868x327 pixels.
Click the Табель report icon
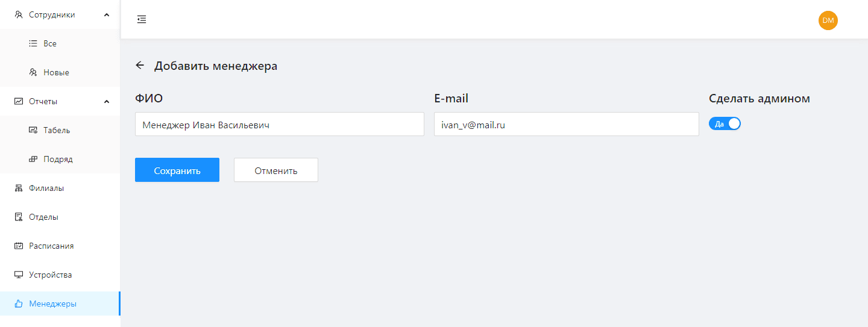coord(33,130)
